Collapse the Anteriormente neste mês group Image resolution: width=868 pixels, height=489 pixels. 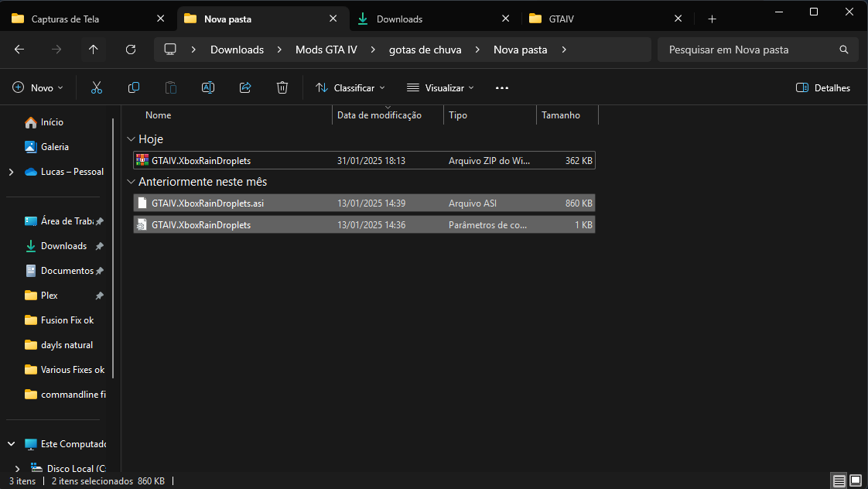[132, 182]
